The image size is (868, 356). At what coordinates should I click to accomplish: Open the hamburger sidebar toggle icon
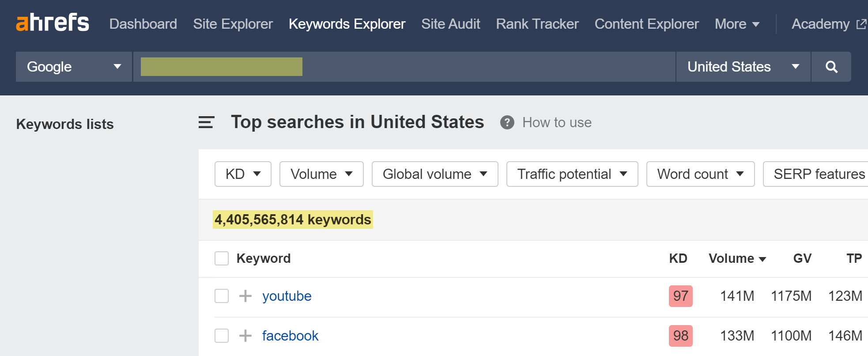tap(206, 122)
